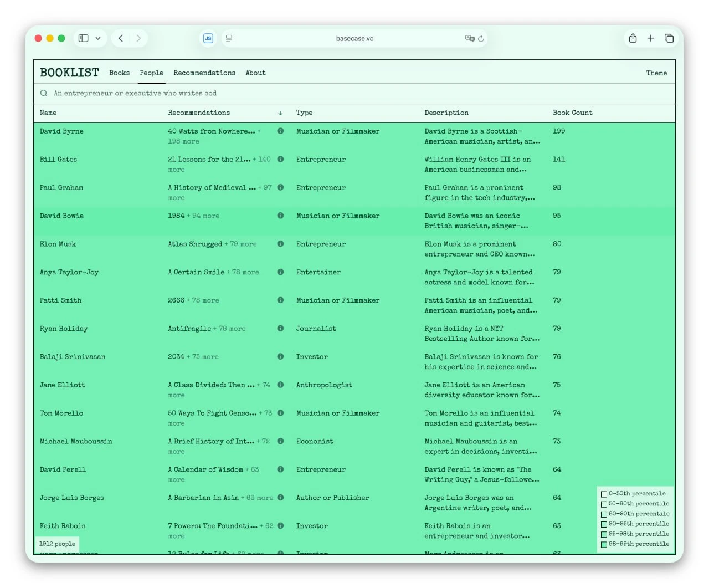This screenshot has height=588, width=709.
Task: Click the Journalist type cell
Action: [316, 329]
